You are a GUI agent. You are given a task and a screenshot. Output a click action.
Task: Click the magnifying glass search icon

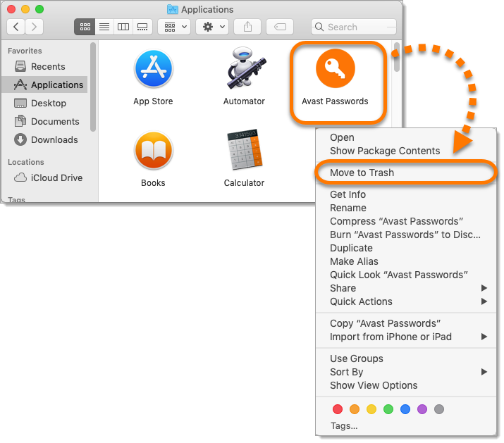tap(319, 27)
